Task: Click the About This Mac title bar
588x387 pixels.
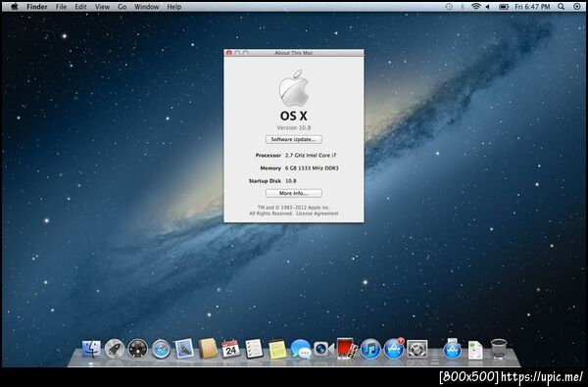Action: (294, 53)
